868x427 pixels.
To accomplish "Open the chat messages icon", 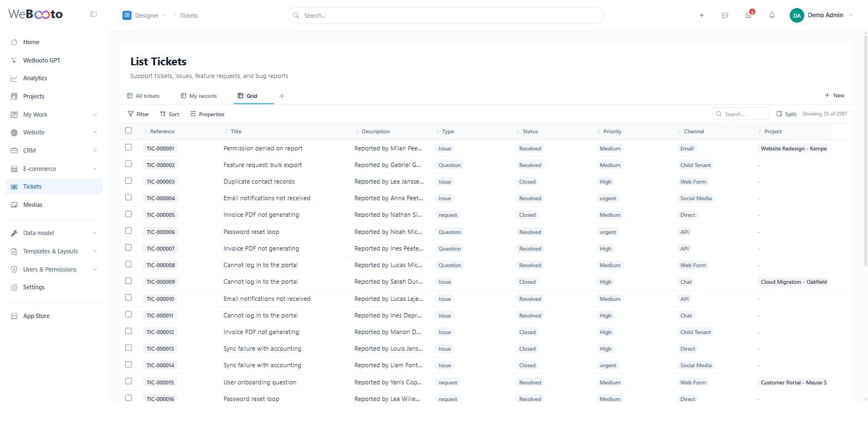I will (x=725, y=15).
